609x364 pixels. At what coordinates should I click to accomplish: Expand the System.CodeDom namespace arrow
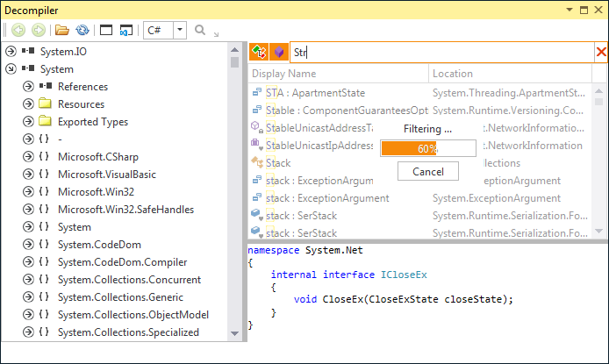pyautogui.click(x=28, y=244)
